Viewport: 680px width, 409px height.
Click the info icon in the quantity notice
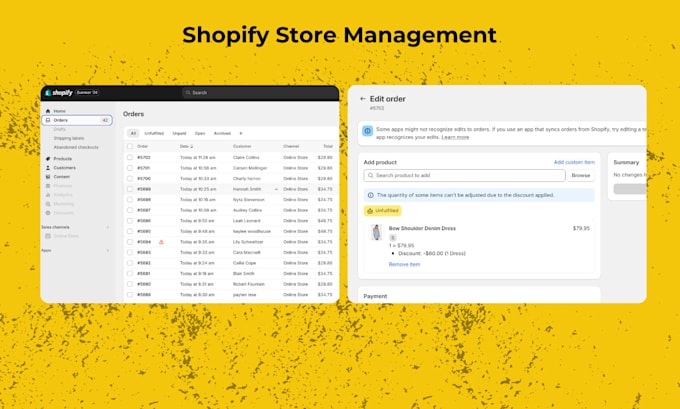coord(371,195)
